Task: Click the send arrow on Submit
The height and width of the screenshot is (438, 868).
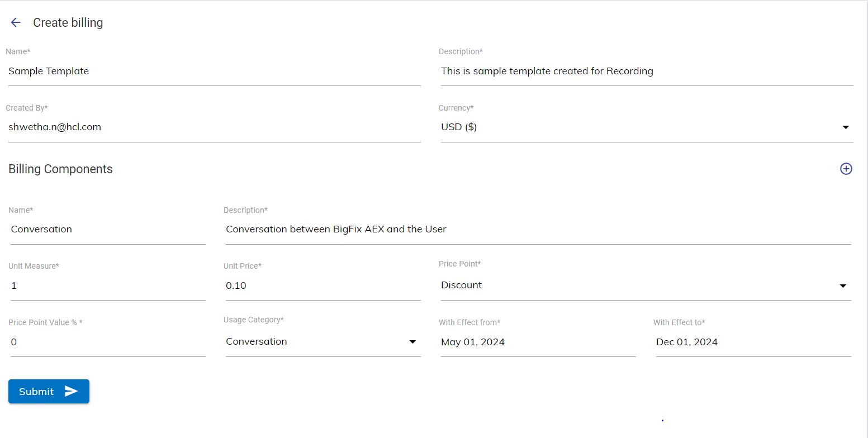Action: 71,391
